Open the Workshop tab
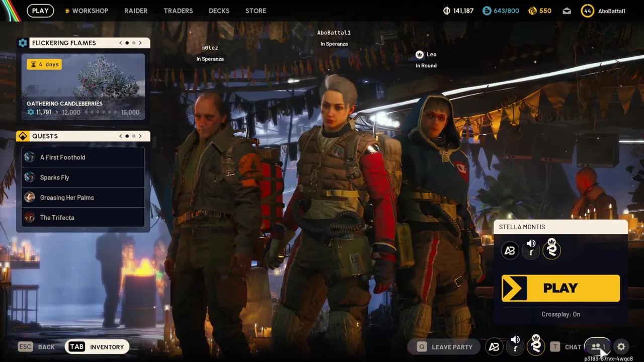This screenshot has width=644, height=362. [x=87, y=11]
